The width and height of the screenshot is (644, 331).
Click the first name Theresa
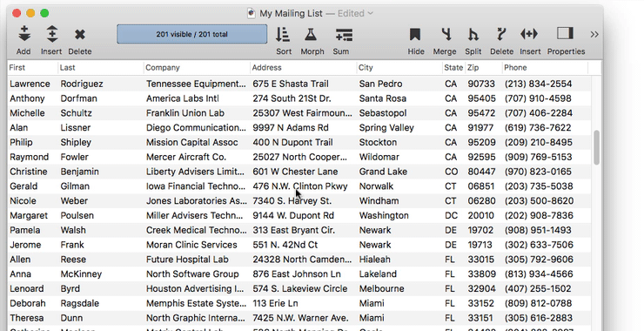pos(27,318)
